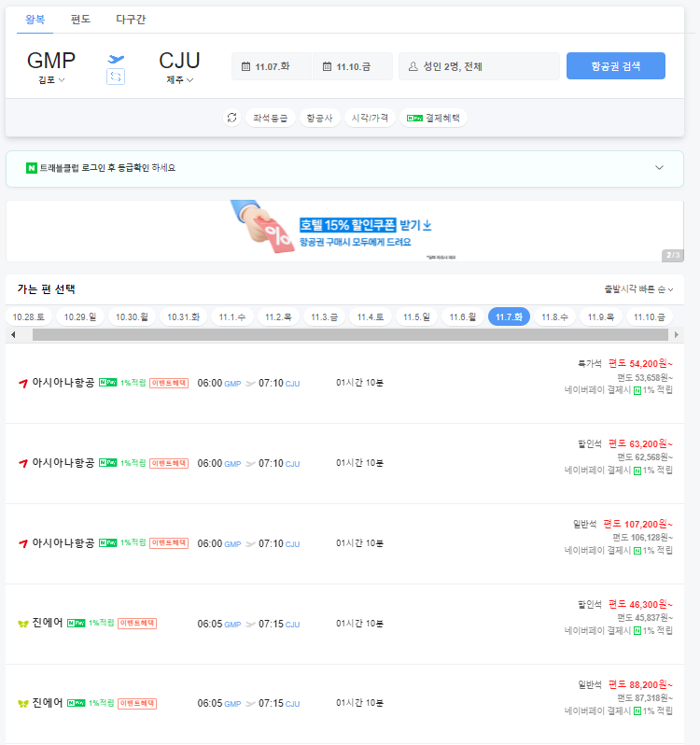Image resolution: width=700 pixels, height=745 pixels.
Task: Select date 10.30.월
Action: [x=132, y=316]
